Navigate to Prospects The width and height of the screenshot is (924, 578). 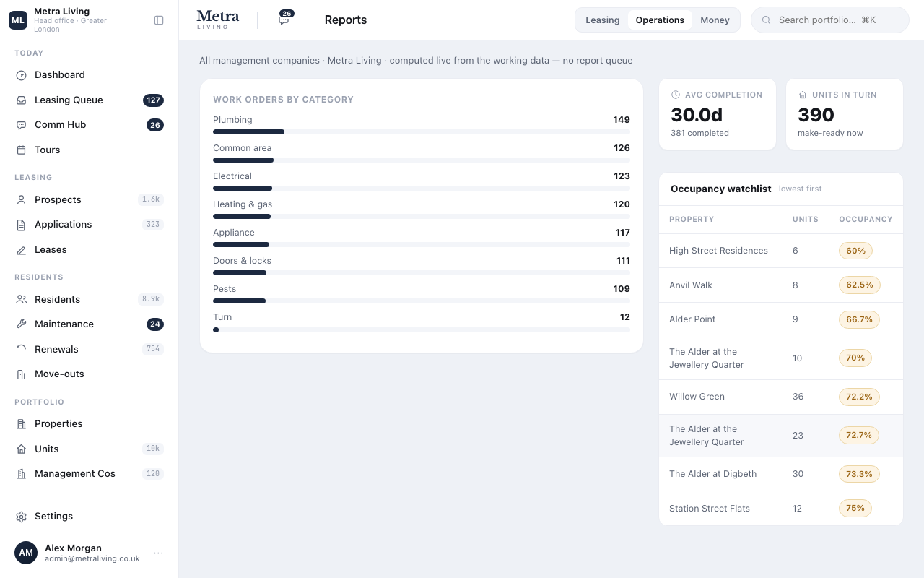(x=90, y=200)
